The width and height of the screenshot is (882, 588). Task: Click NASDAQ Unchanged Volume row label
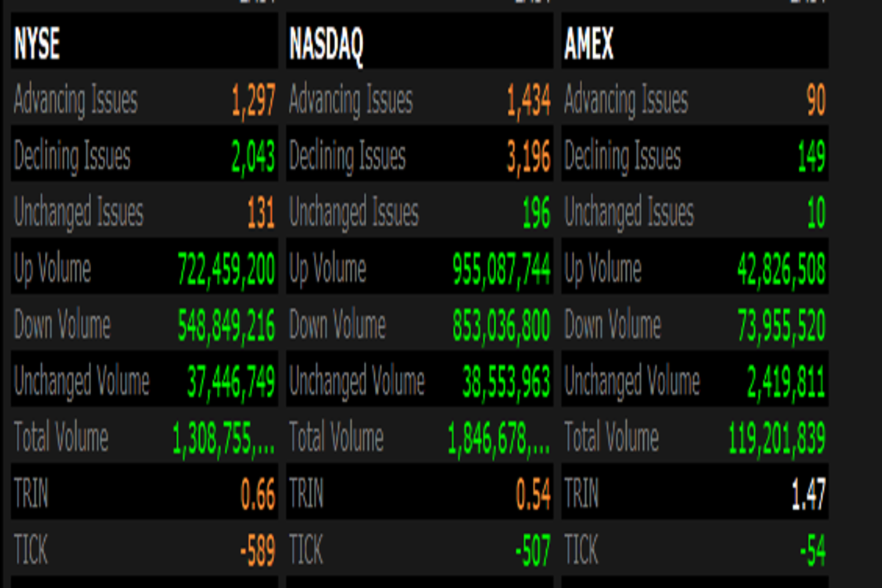(356, 382)
